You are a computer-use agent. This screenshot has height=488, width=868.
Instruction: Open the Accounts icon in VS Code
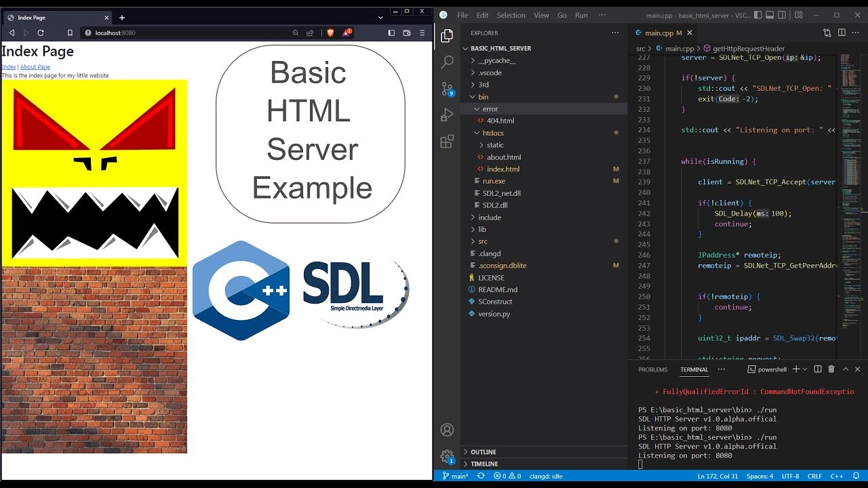tap(447, 430)
